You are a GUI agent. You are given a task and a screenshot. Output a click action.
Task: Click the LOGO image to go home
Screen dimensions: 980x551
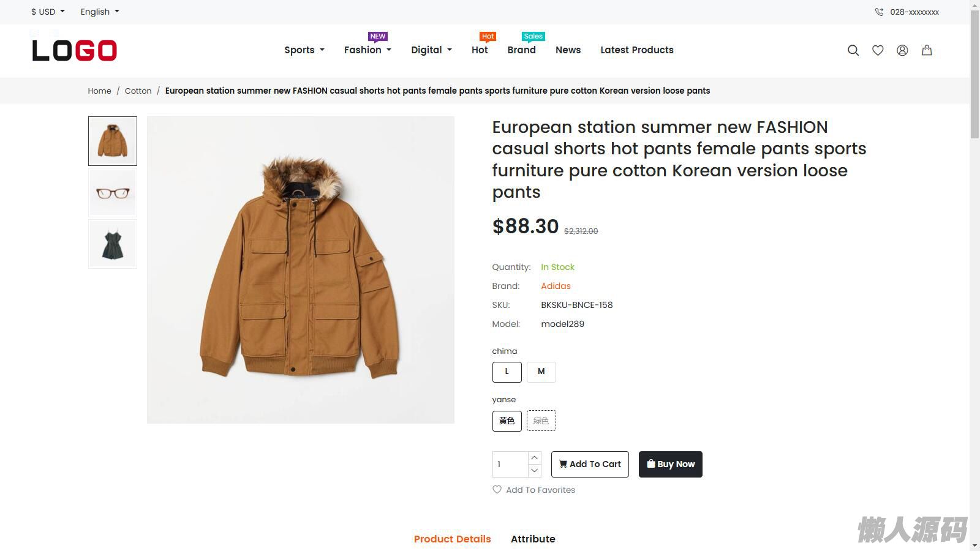74,50
